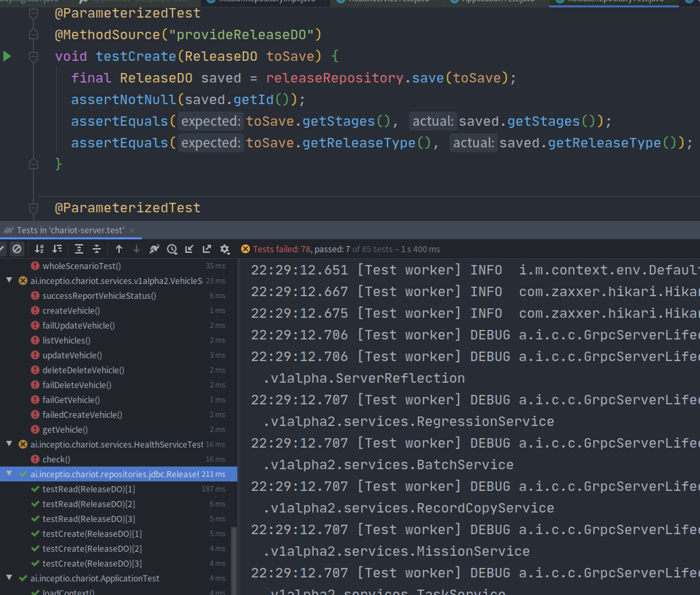700x595 pixels.
Task: Sort test results alphabetically
Action: 39,249
